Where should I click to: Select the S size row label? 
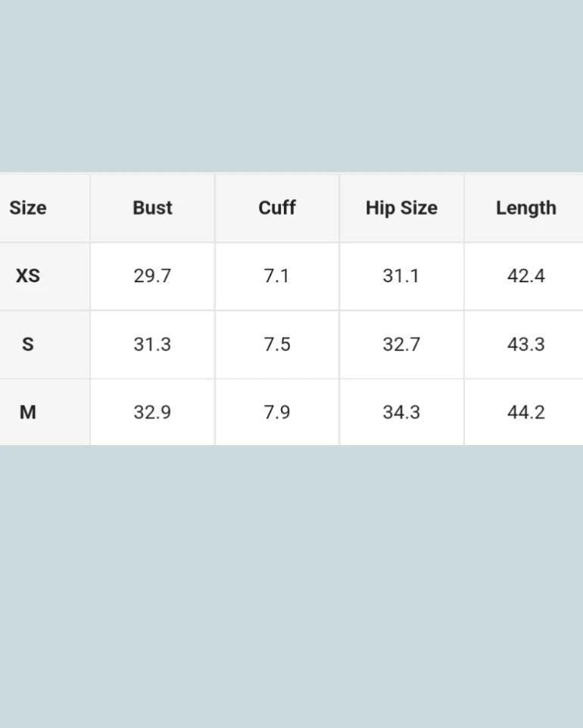pos(28,344)
